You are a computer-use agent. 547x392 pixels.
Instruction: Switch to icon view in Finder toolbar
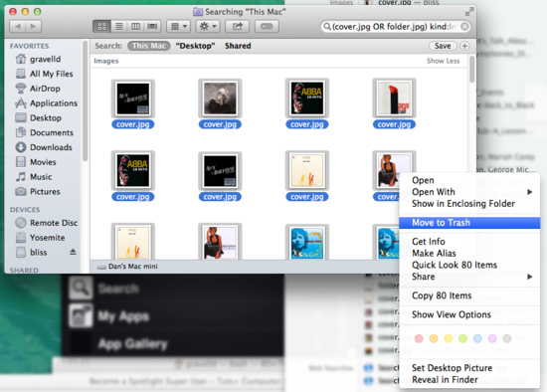(x=101, y=27)
